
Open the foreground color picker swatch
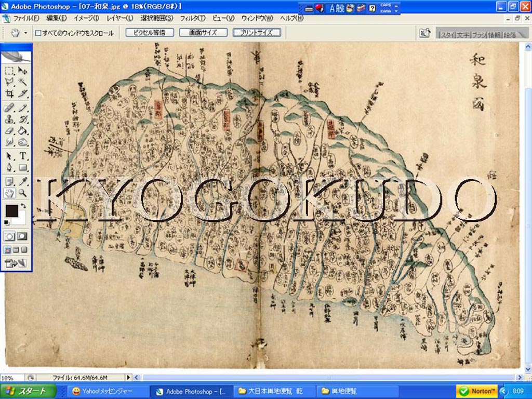coord(12,211)
